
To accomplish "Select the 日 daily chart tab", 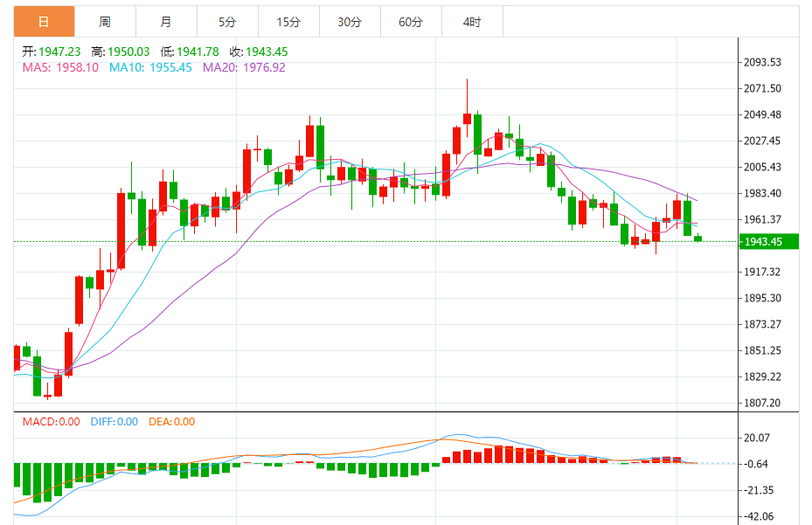I will (44, 22).
